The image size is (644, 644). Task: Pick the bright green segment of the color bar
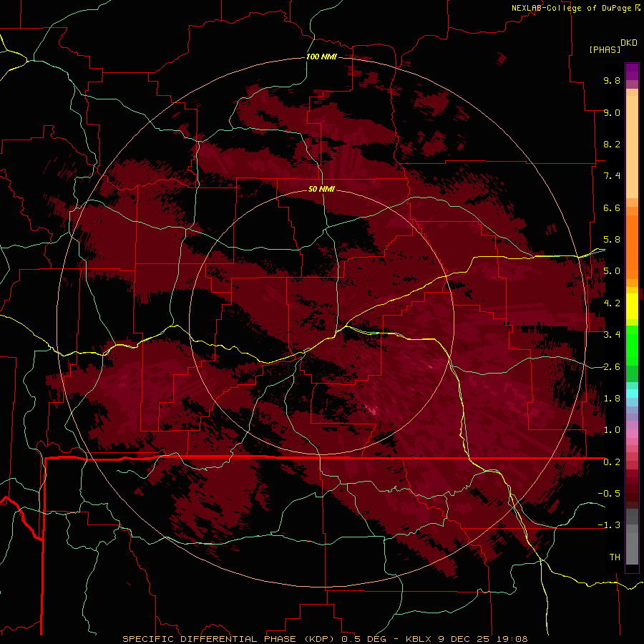(632, 345)
